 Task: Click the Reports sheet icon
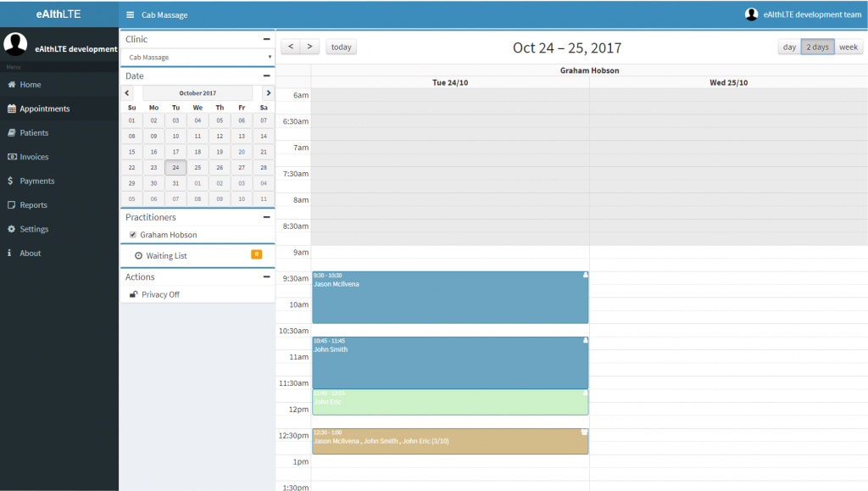tap(12, 205)
